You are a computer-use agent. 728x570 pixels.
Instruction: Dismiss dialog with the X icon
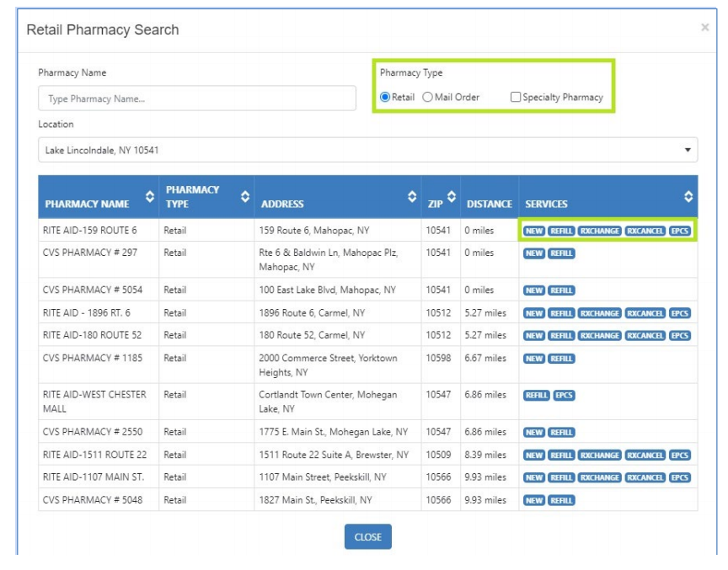(x=704, y=28)
